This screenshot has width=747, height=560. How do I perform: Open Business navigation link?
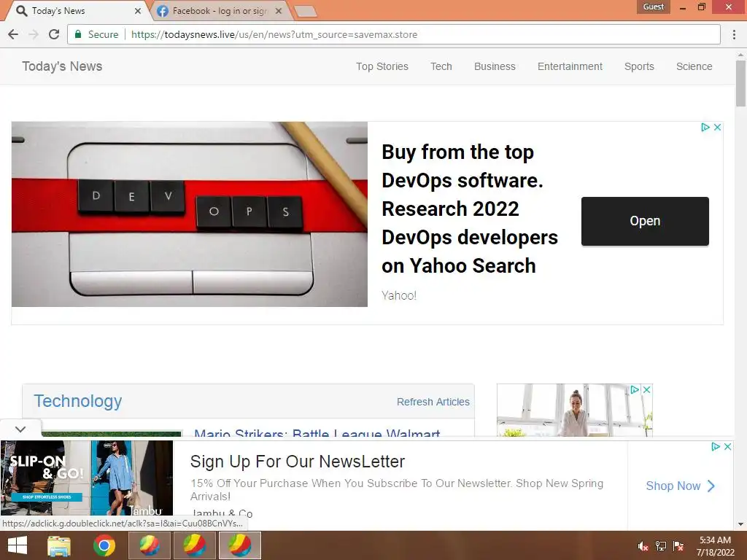495,66
